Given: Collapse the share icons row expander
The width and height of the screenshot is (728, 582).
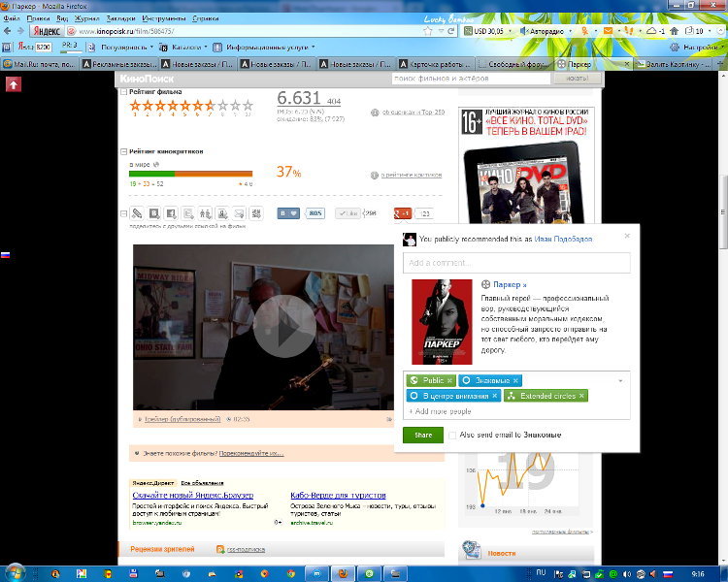Looking at the screenshot, I should point(123,214).
